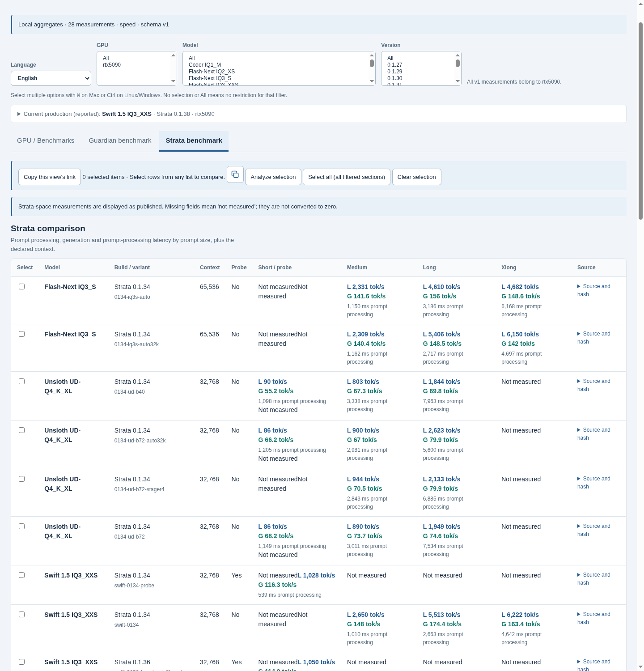The width and height of the screenshot is (644, 671).
Task: Click the Clear selection button
Action: (x=417, y=177)
